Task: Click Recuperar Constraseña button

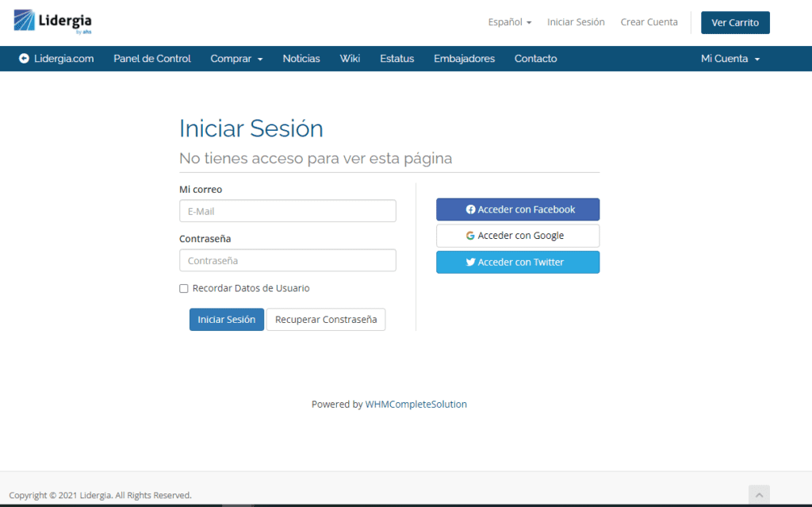Action: (326, 319)
